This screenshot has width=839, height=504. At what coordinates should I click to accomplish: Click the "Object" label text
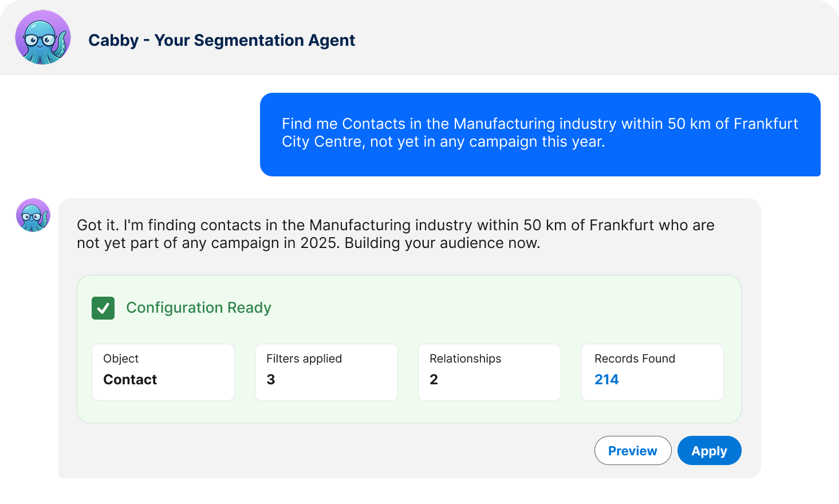(x=121, y=359)
